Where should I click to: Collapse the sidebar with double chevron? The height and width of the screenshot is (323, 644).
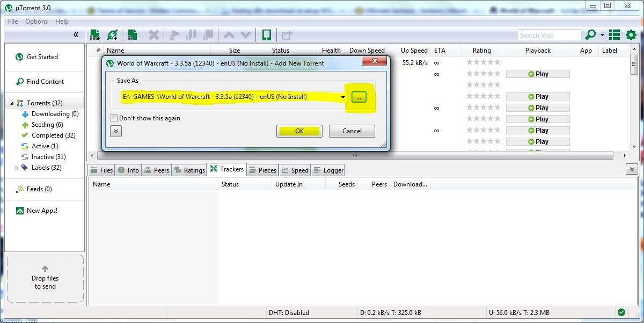click(76, 35)
